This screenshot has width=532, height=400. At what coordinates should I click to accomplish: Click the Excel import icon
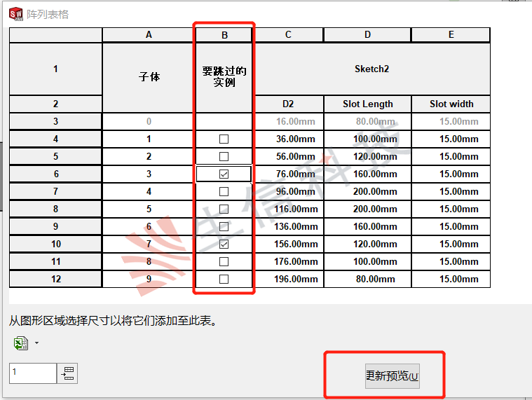(20, 343)
